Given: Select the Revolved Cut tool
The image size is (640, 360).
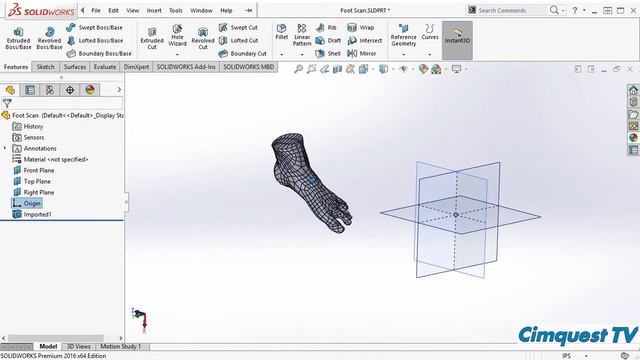Looking at the screenshot, I should coord(203,38).
